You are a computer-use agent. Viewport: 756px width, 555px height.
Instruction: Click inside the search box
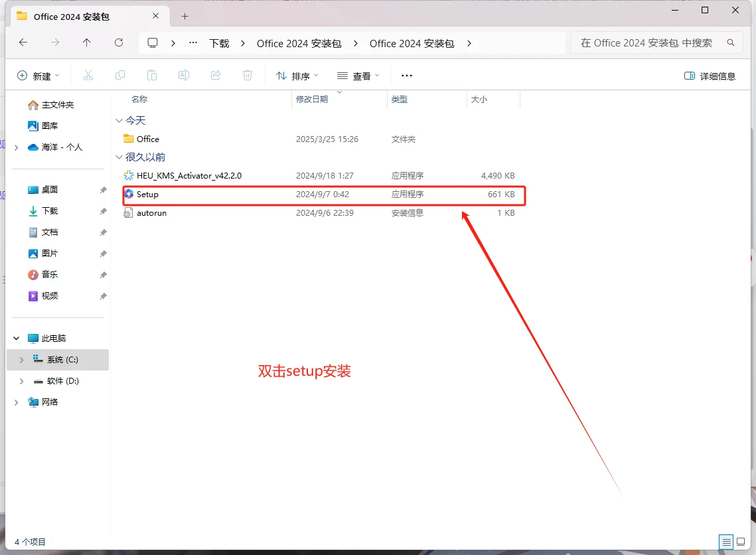point(654,42)
